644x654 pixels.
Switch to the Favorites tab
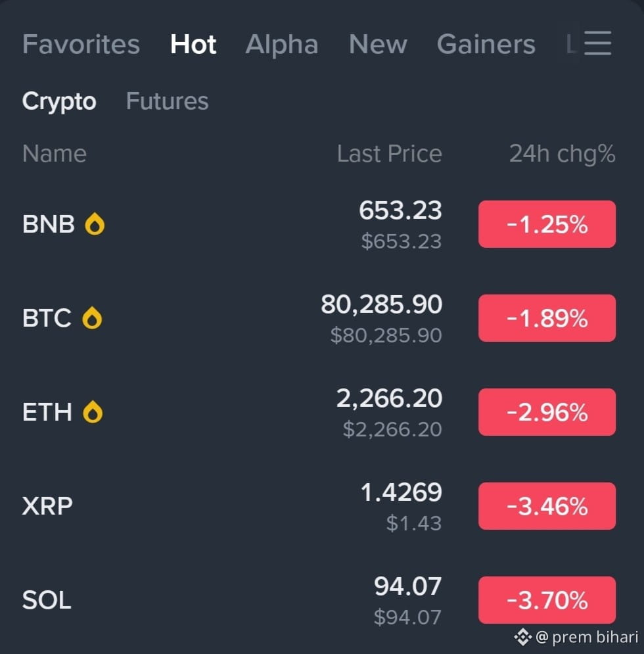[x=81, y=44]
